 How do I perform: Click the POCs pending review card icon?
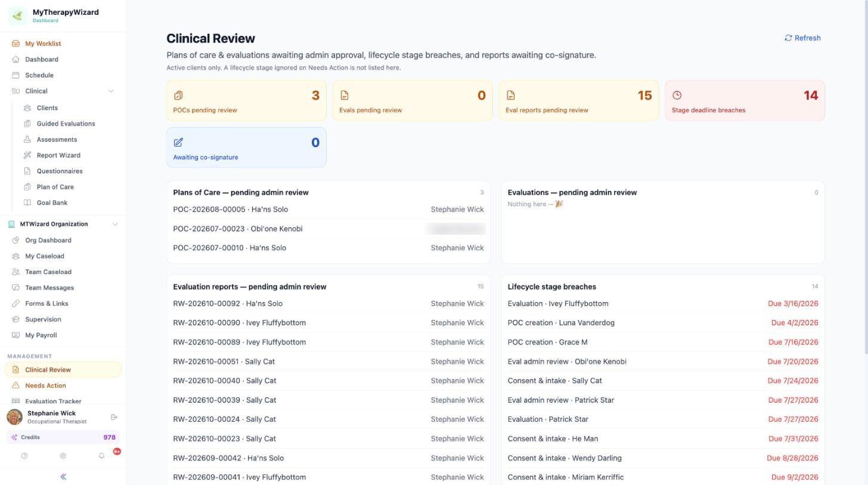178,95
